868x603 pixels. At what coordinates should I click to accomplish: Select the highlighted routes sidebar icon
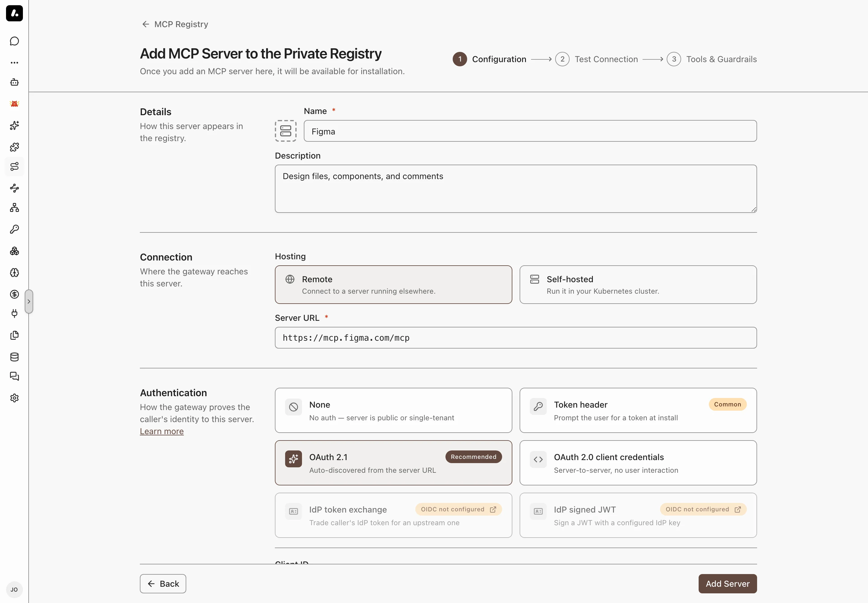pyautogui.click(x=14, y=167)
